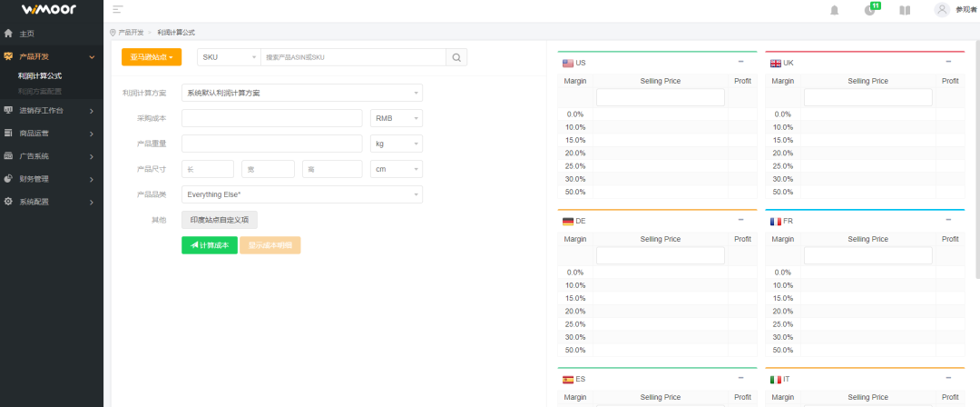Image resolution: width=980 pixels, height=407 pixels.
Task: Open the notifications bell icon
Action: pyautogui.click(x=834, y=10)
